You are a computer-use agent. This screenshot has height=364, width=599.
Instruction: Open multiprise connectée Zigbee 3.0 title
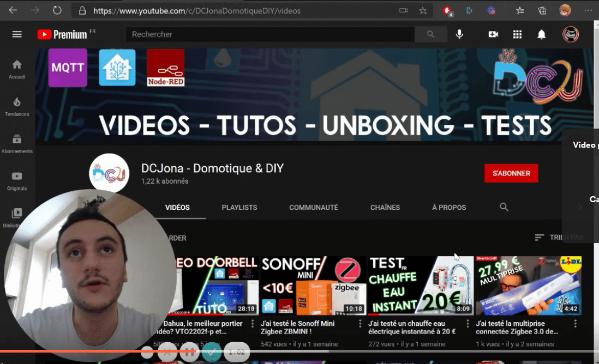[x=517, y=327]
